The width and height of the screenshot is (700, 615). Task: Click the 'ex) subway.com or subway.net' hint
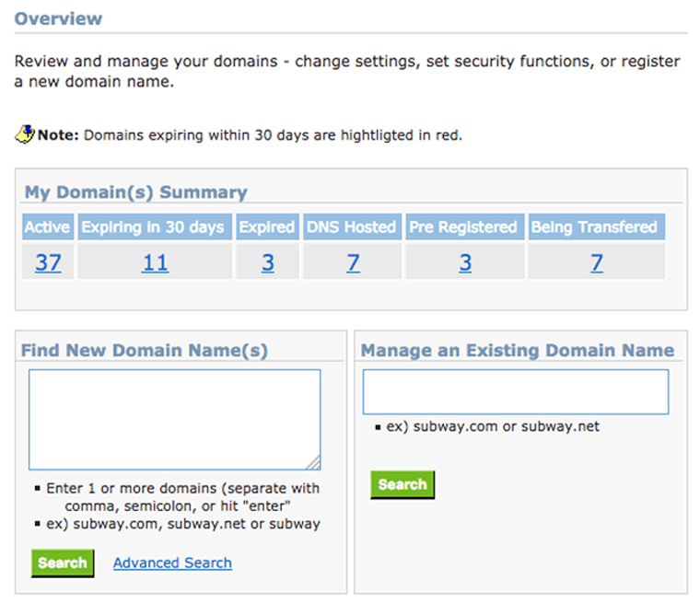coord(493,426)
